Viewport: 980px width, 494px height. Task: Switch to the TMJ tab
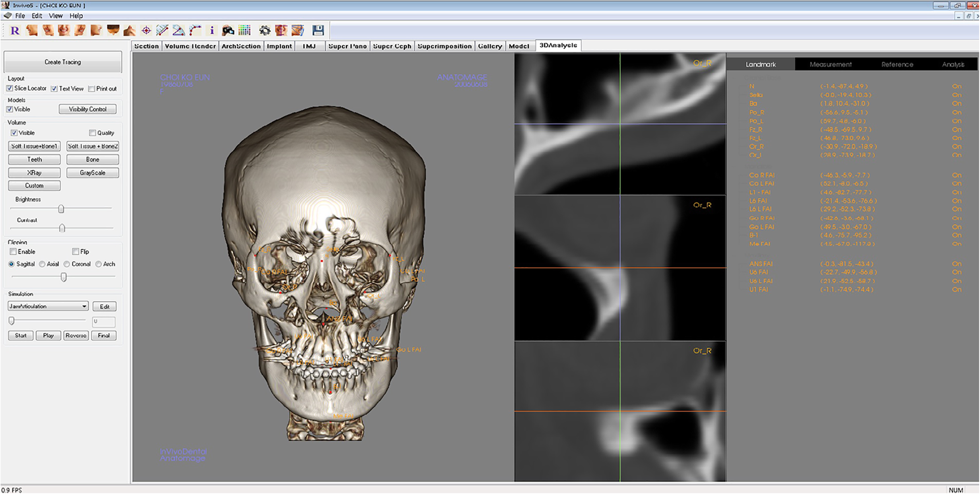pos(309,46)
